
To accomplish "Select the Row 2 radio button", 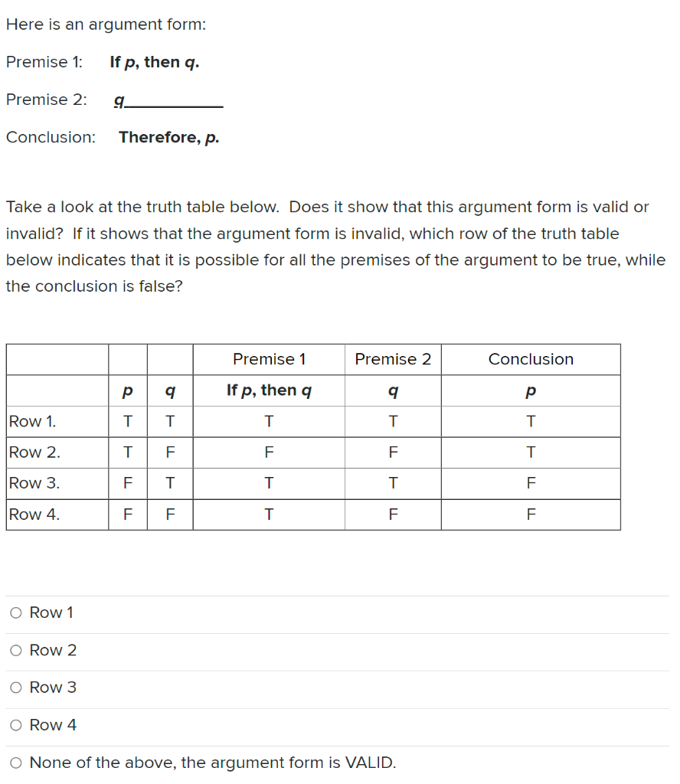I will pos(15,650).
